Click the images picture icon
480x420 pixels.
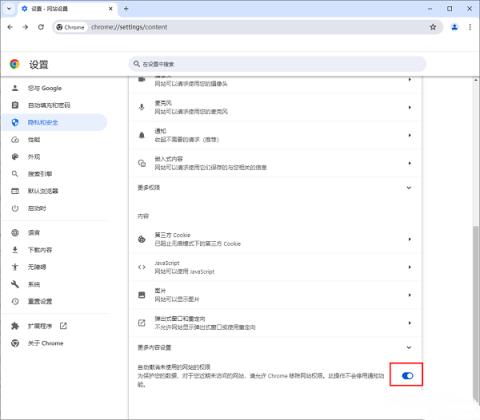pyautogui.click(x=142, y=295)
